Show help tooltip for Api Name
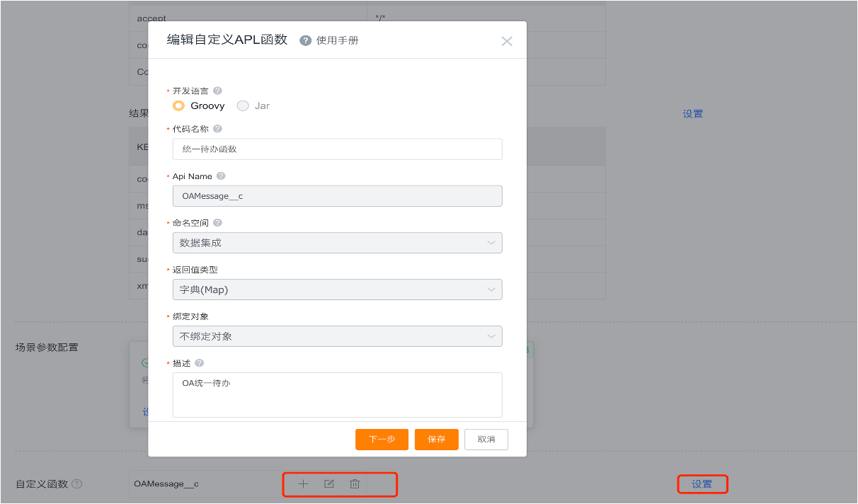The height and width of the screenshot is (504, 858). (221, 176)
